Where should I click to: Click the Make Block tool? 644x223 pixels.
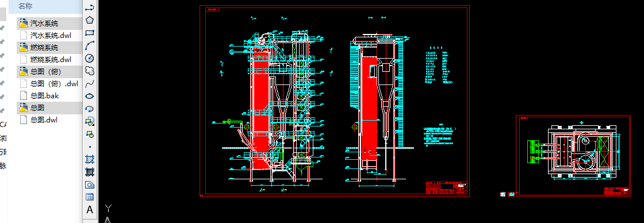click(x=89, y=134)
